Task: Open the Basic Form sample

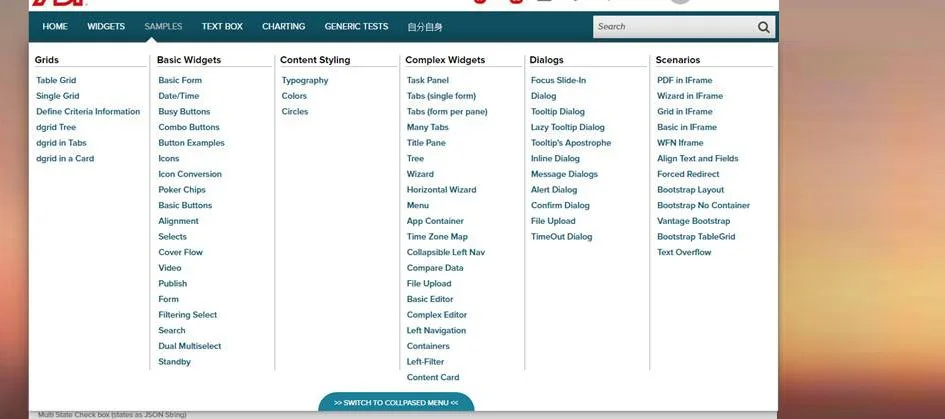Action: click(180, 80)
